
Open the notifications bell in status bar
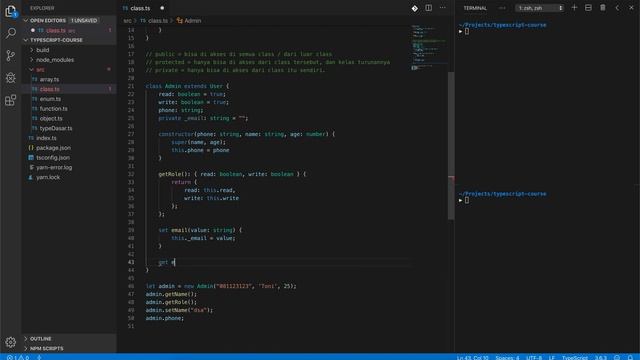[x=630, y=357]
